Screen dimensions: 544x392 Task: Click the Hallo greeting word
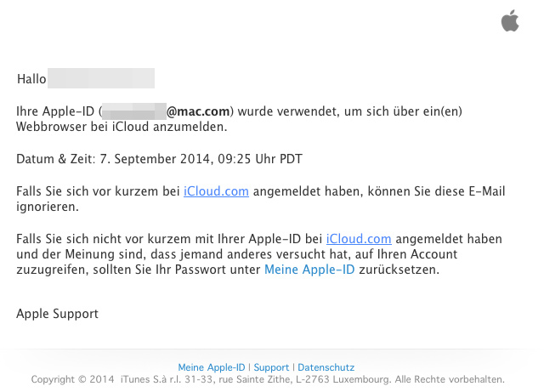[31, 79]
